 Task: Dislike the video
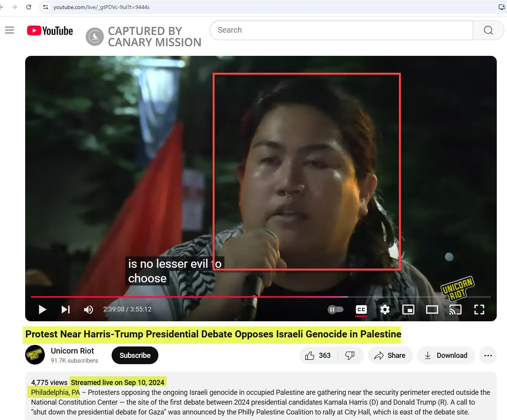350,356
